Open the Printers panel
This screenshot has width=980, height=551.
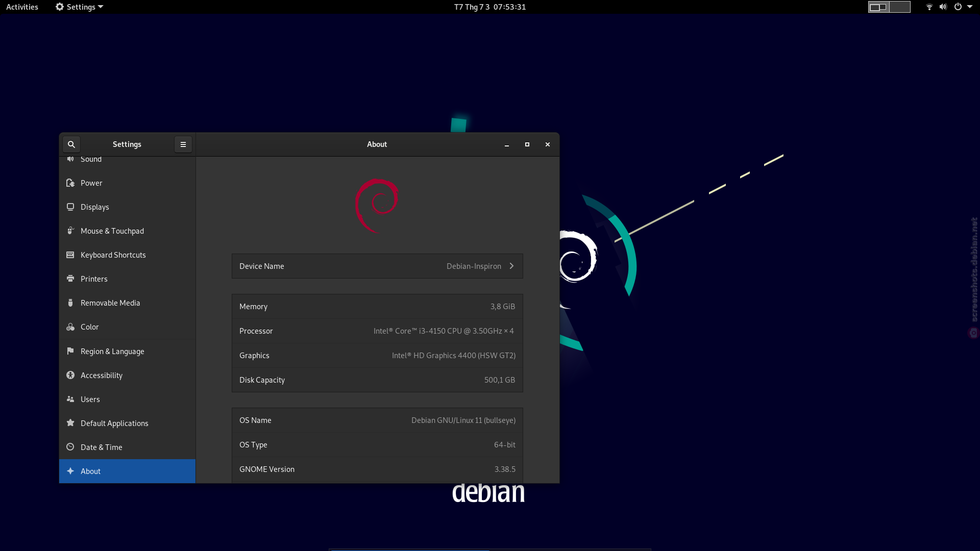pyautogui.click(x=127, y=279)
